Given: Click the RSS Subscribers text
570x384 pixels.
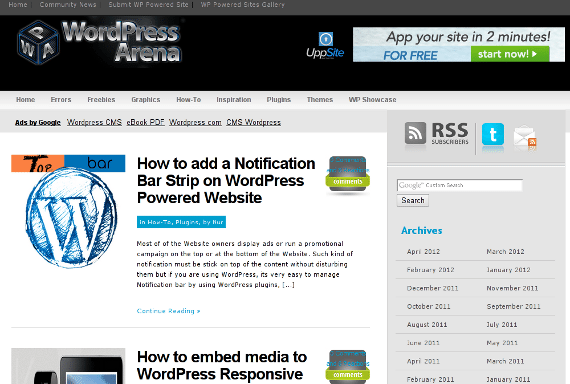Looking at the screenshot, I should (450, 133).
